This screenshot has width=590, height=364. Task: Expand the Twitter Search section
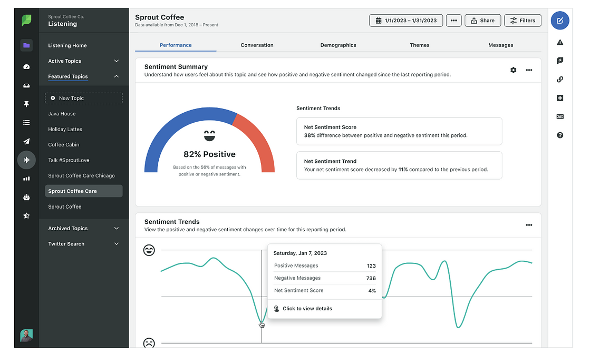click(83, 244)
